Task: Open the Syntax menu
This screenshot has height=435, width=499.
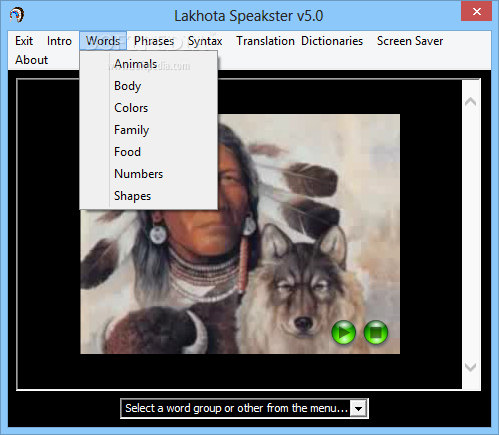Action: 205,41
